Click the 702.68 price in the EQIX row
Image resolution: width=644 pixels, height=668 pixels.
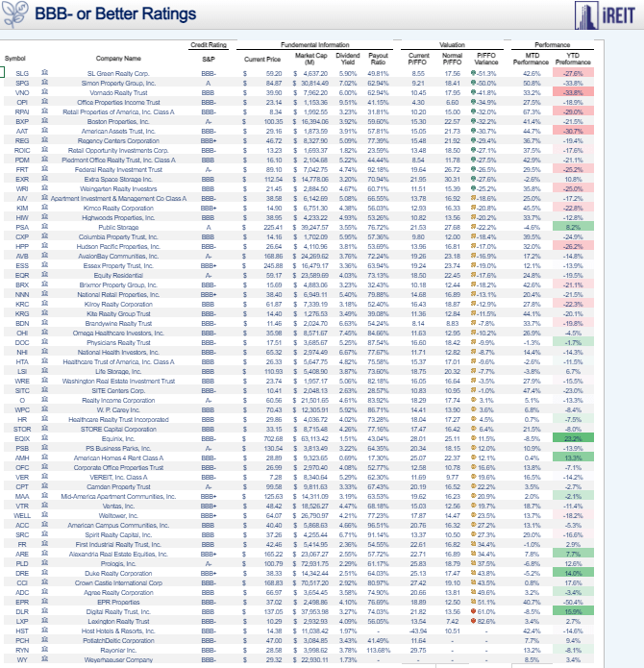[273, 438]
